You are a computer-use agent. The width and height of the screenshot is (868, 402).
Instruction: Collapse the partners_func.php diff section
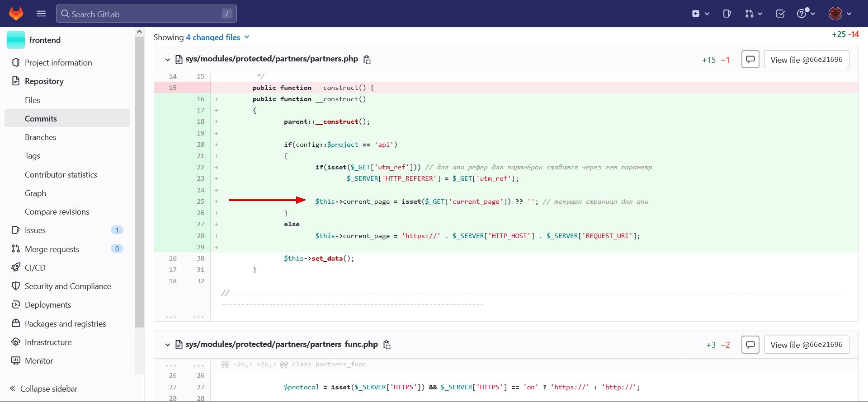tap(168, 345)
